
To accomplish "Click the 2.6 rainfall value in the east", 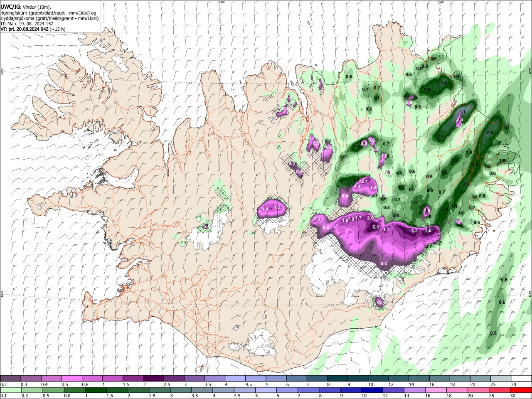I will coord(489,133).
